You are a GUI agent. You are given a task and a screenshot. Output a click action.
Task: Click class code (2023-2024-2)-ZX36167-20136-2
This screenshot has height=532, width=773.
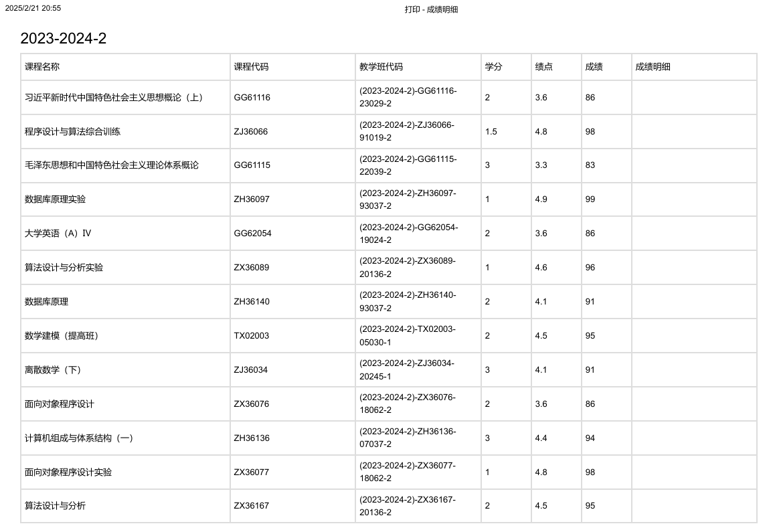pos(408,505)
